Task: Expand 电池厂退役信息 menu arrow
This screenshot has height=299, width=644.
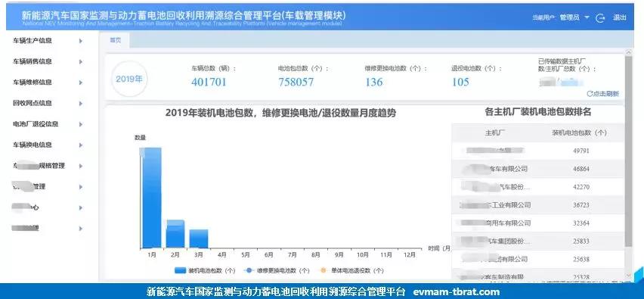Action: coord(81,124)
